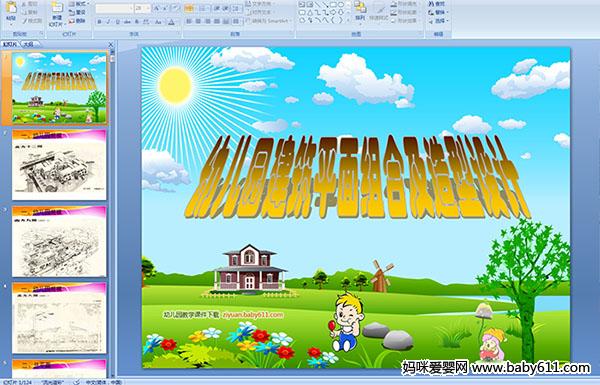
Task: Toggle Justify paragraph alignment
Action: [x=217, y=21]
